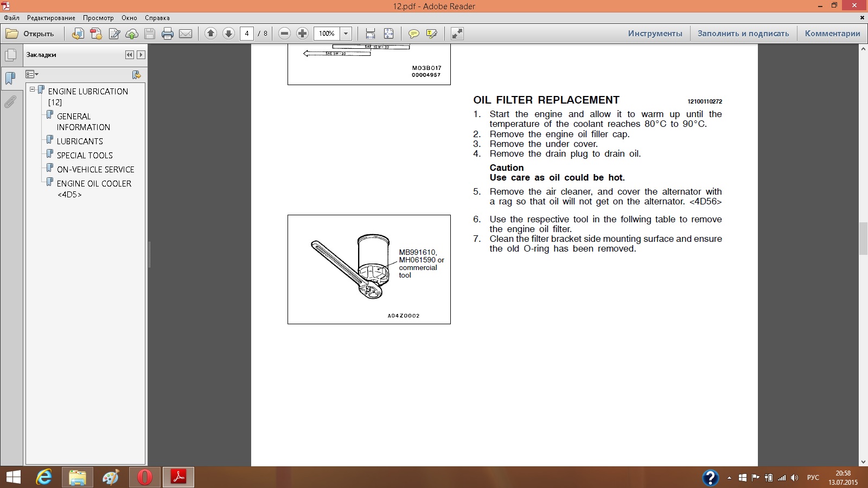
Task: Click the find current bookmark icon
Action: click(136, 74)
